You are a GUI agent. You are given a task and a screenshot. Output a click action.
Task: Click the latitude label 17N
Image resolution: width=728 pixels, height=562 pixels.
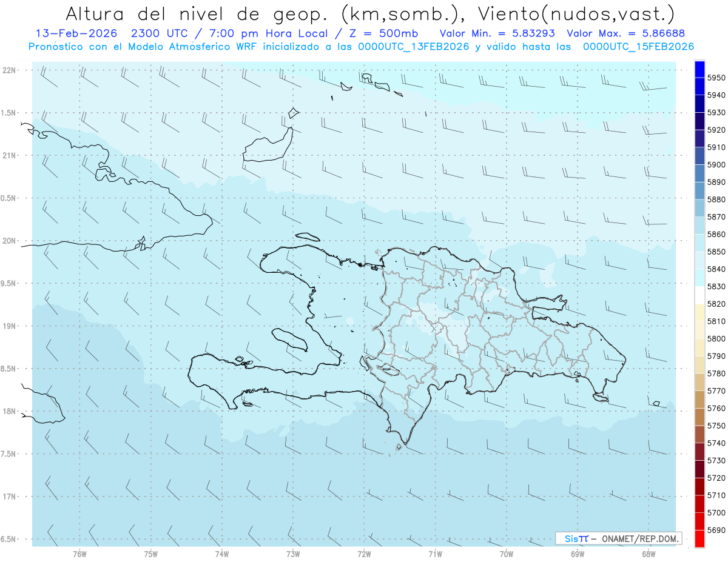click(10, 497)
